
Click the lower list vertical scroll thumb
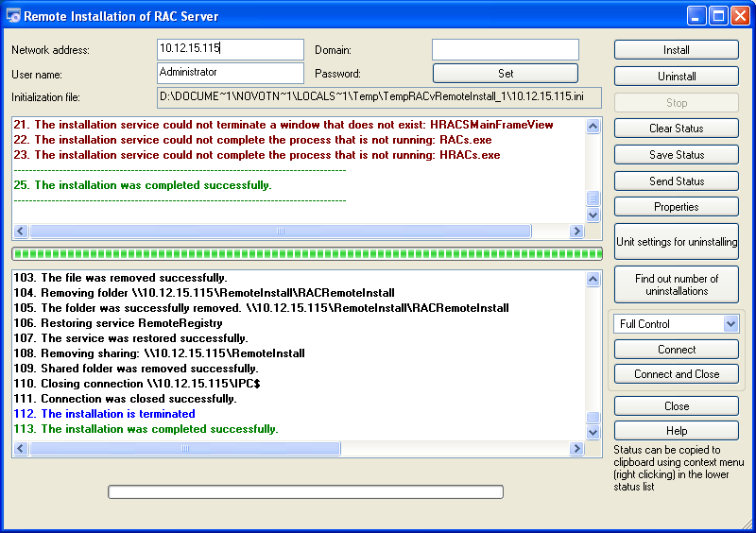pos(593,418)
